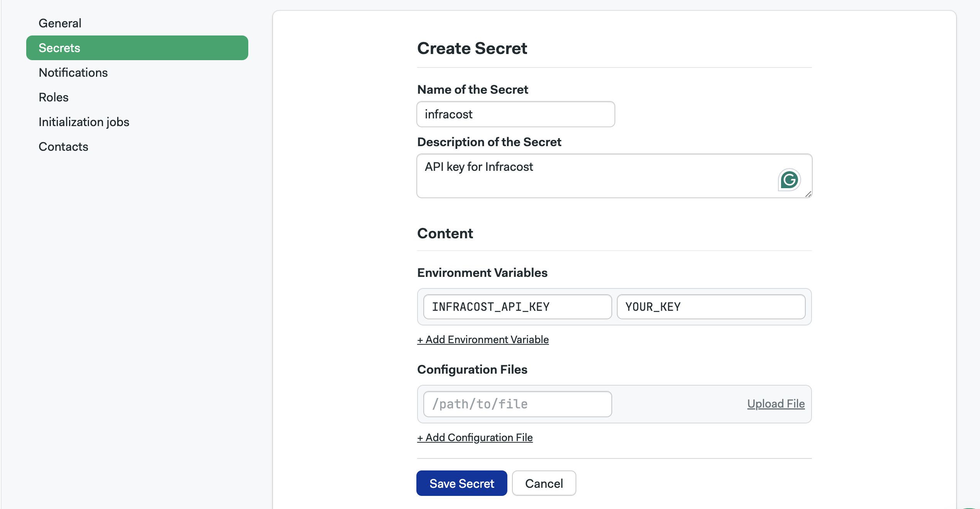Click the Name of the Secret field
Viewport: 980px width, 509px height.
click(516, 114)
